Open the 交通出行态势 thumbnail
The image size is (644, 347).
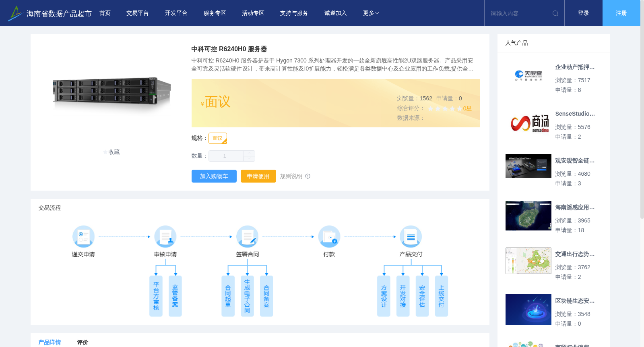coord(528,261)
